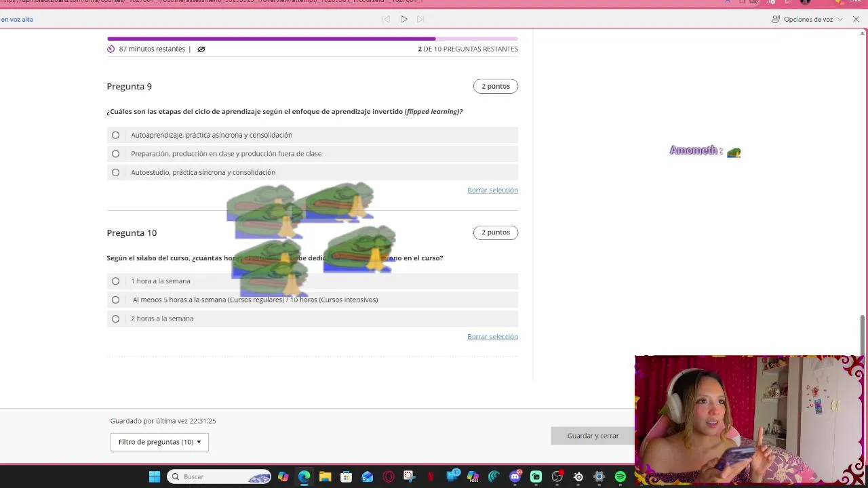
Task: Select '1 hora a la semana' option
Action: [x=312, y=281]
